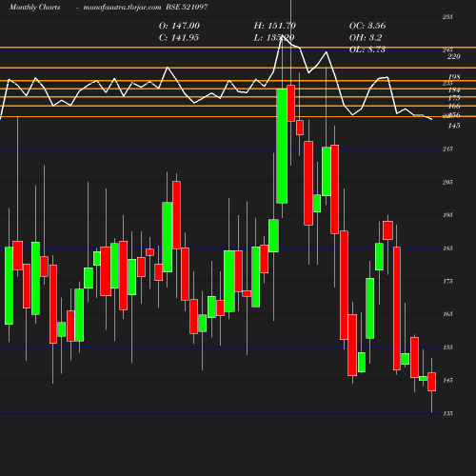Viewport: 476px width, 476px height.
Task: Click the 205 price axis label
Action: point(447,182)
